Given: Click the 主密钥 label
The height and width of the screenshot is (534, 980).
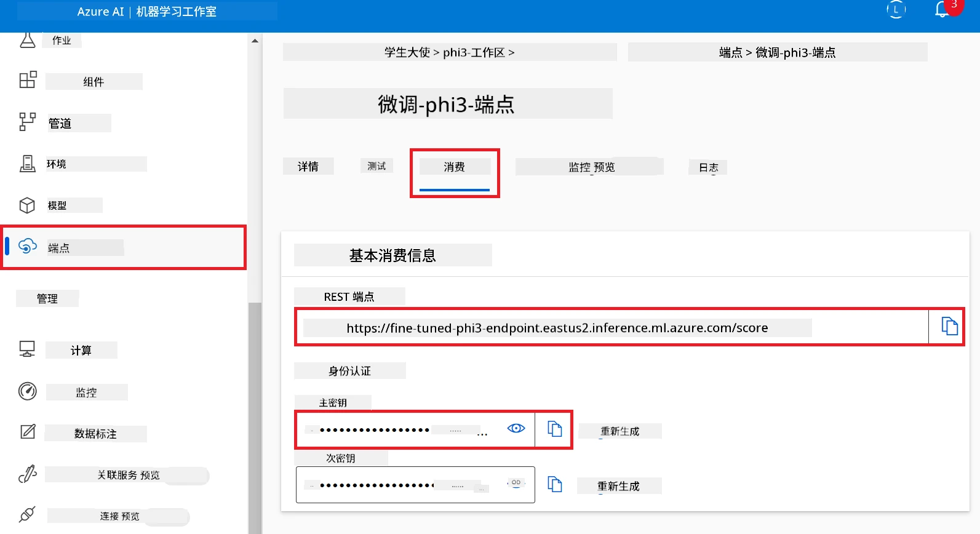Looking at the screenshot, I should point(333,403).
